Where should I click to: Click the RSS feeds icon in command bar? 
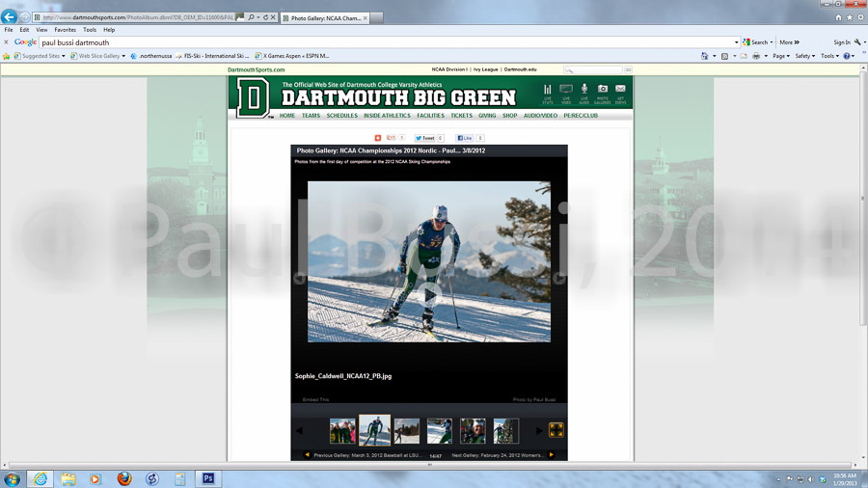[x=724, y=56]
